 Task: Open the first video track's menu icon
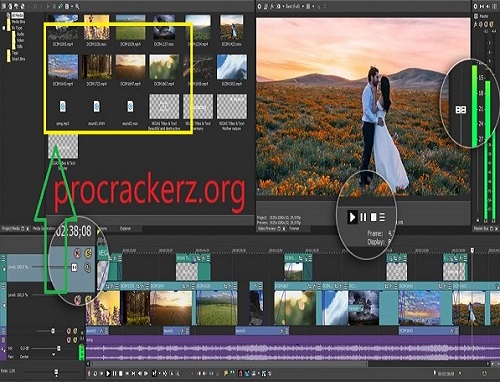point(4,258)
